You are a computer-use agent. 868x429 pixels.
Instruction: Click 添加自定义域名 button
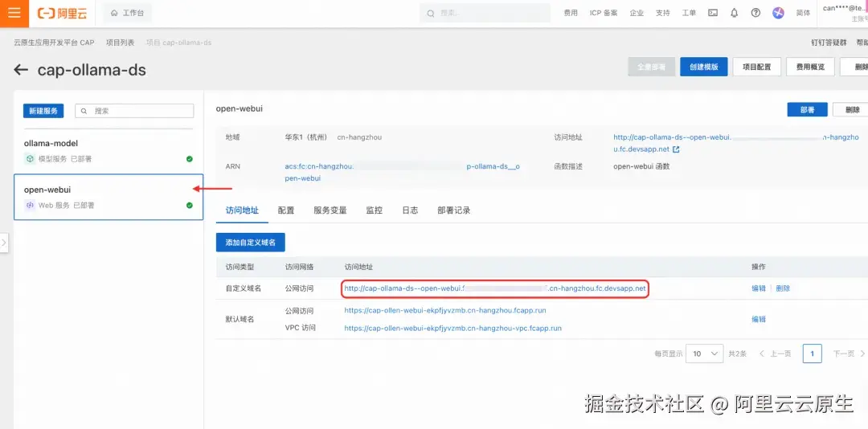[x=250, y=243]
